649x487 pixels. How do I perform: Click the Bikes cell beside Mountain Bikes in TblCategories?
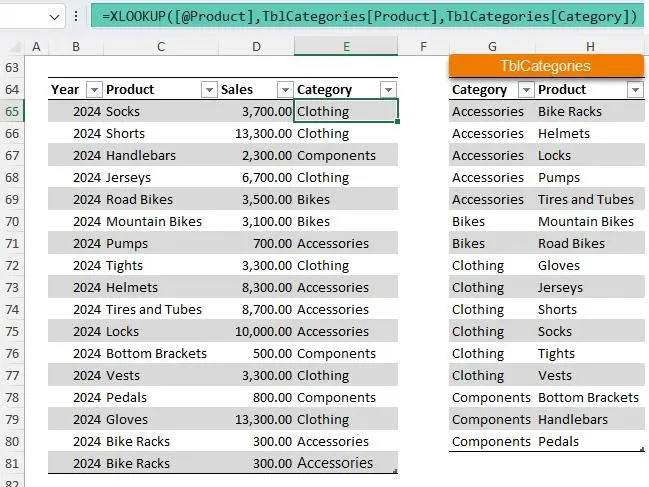[492, 221]
